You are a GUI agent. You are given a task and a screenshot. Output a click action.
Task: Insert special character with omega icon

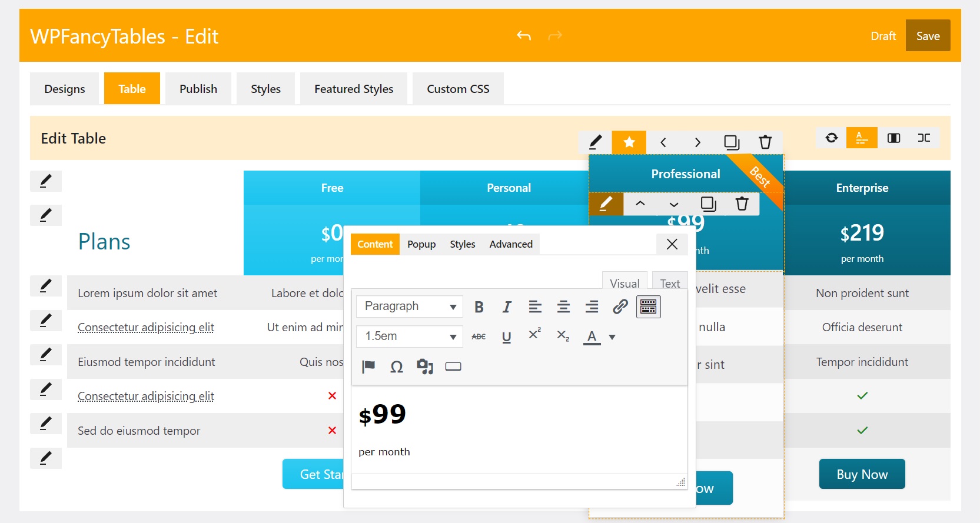point(397,367)
